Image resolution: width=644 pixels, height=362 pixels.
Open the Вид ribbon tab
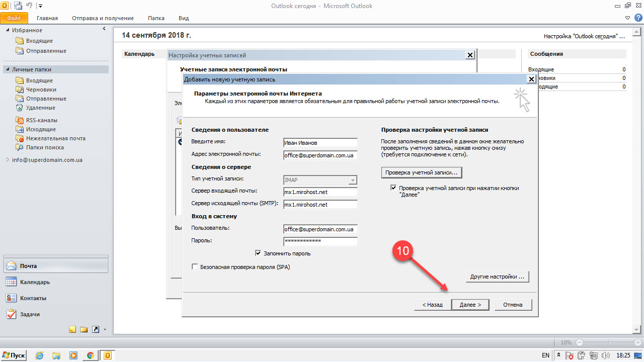(x=184, y=18)
